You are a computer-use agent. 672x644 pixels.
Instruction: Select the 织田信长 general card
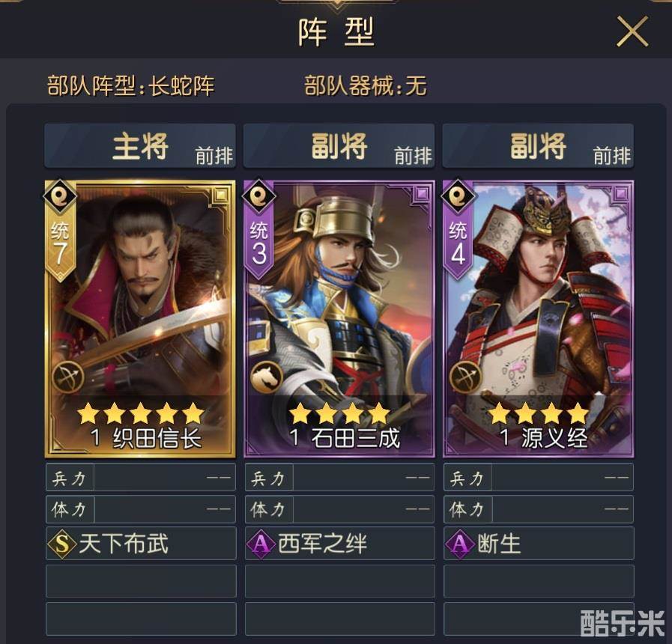click(x=140, y=319)
